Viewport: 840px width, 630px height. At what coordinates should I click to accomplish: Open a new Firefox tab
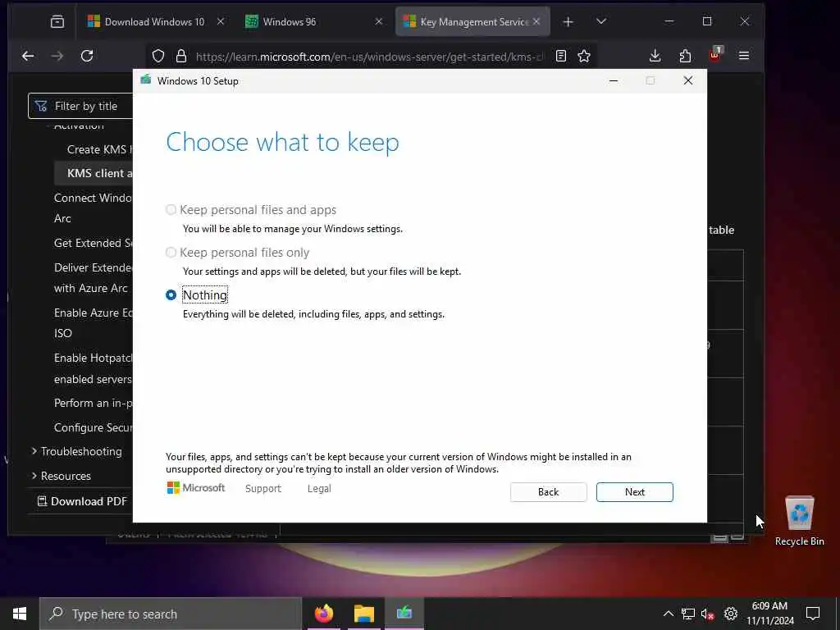[x=568, y=21]
